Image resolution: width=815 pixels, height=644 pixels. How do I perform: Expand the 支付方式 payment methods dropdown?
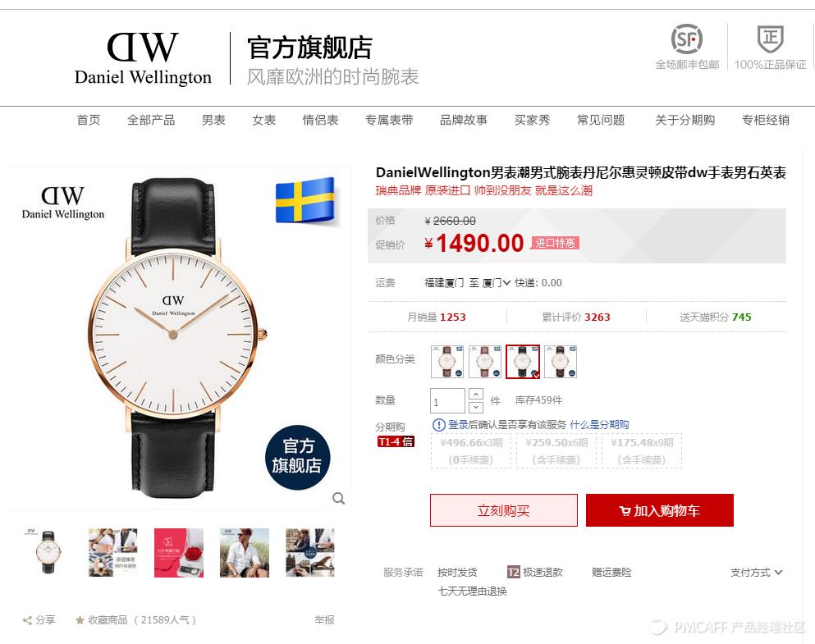pyautogui.click(x=756, y=573)
